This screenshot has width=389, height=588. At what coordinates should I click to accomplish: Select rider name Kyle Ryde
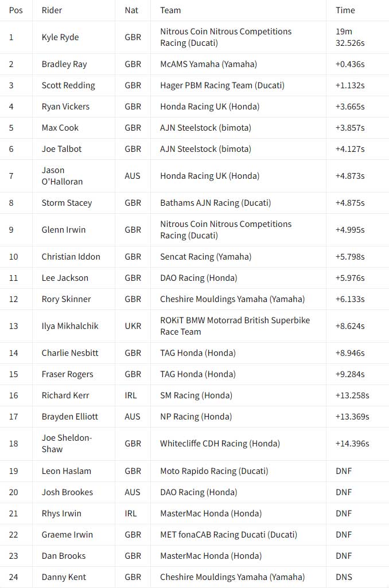coord(60,37)
